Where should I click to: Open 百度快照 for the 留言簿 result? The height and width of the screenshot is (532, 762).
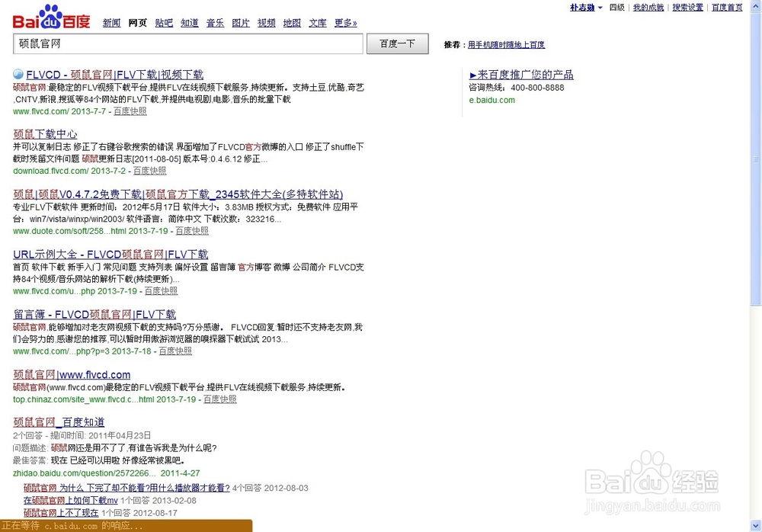tap(175, 351)
